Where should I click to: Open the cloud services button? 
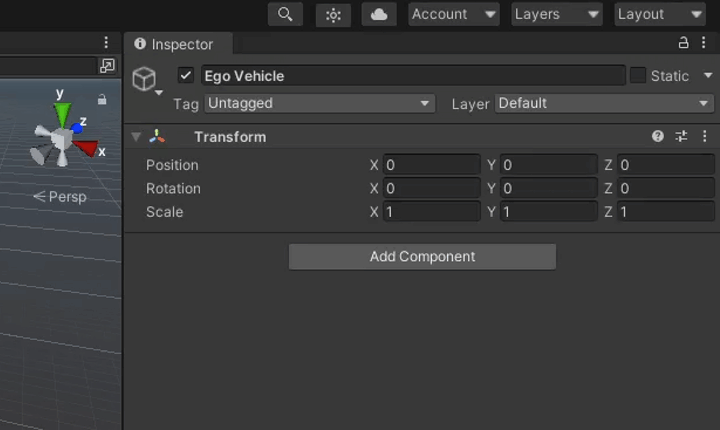[x=379, y=14]
